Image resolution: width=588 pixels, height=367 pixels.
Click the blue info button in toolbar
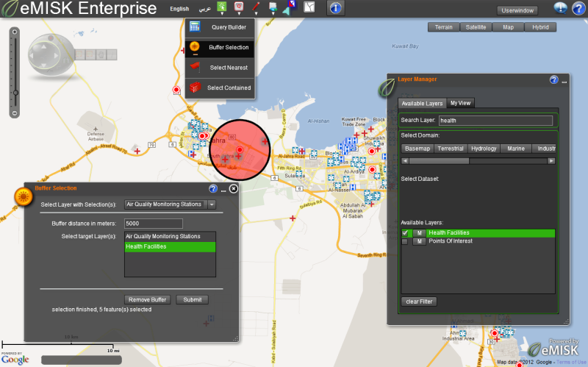pyautogui.click(x=336, y=8)
